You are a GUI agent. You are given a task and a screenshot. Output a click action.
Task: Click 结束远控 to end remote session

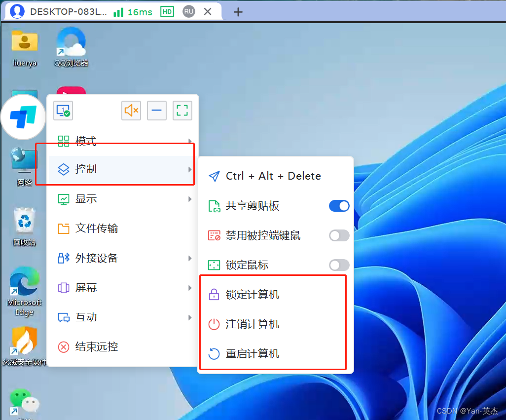[x=123, y=347]
